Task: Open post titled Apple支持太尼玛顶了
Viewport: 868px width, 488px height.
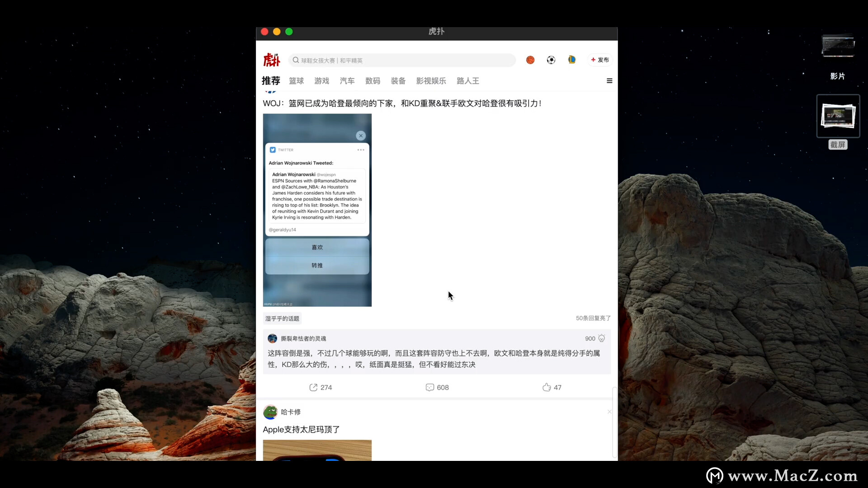Action: 301,430
